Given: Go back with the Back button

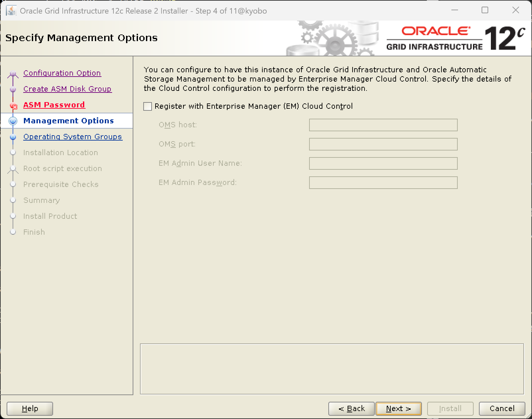Looking at the screenshot, I should point(352,408).
